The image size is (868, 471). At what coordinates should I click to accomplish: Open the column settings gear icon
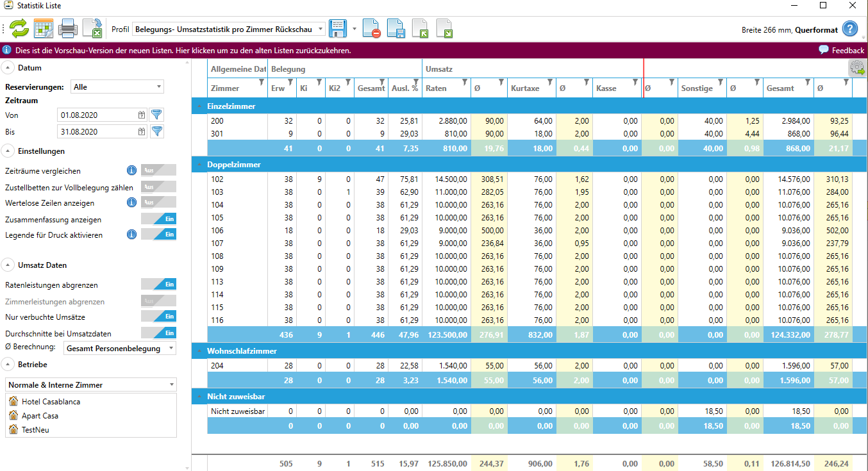[857, 69]
